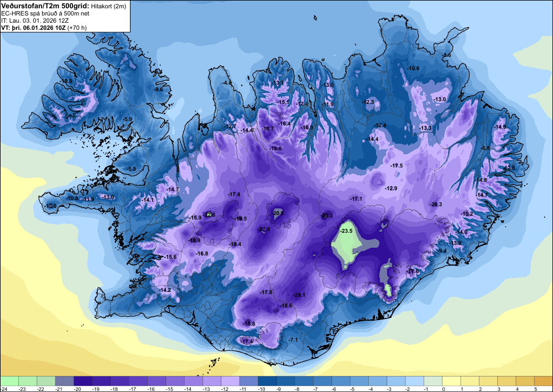Image resolution: width=553 pixels, height=392 pixels.
Task: Click the -7.1 temperature value
Action: pos(294,340)
